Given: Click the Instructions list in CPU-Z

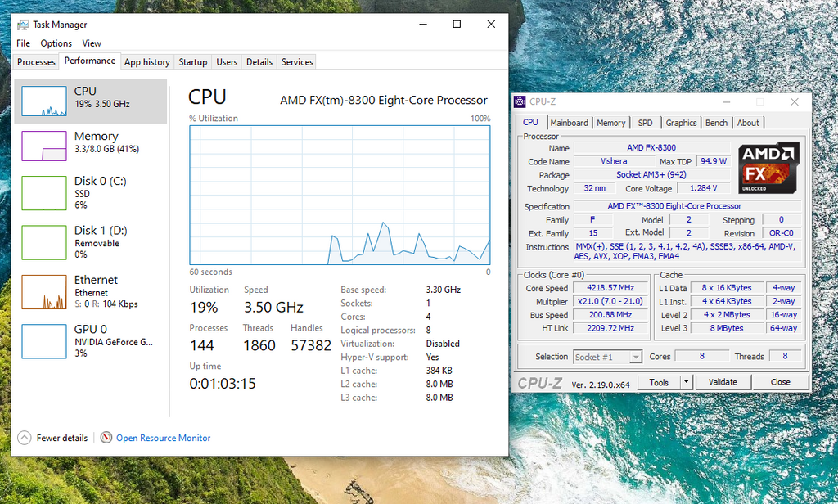Looking at the screenshot, I should tap(687, 251).
